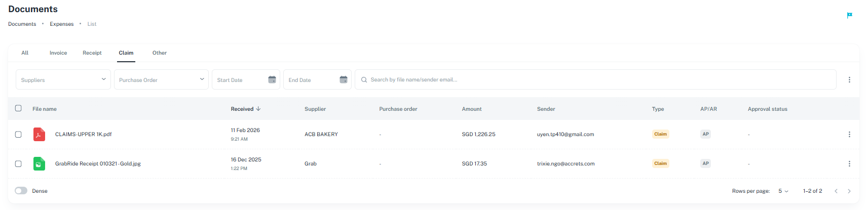
Task: Switch to the Receipt tab
Action: [x=92, y=53]
